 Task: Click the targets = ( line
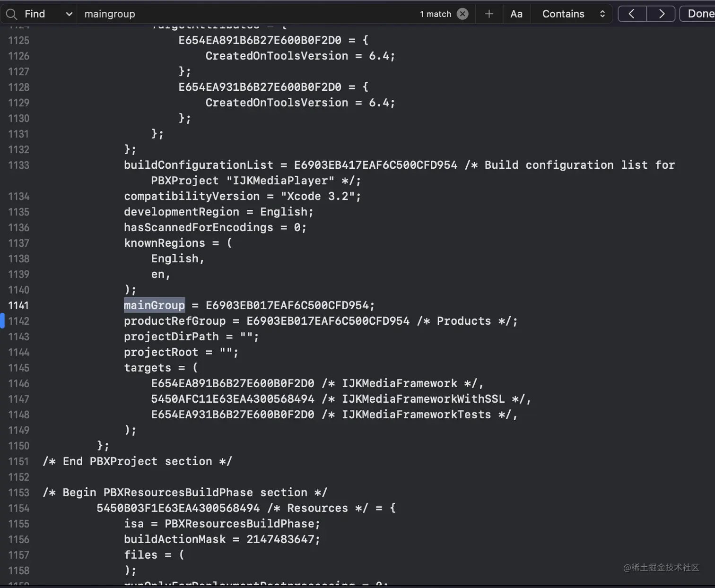pyautogui.click(x=161, y=368)
